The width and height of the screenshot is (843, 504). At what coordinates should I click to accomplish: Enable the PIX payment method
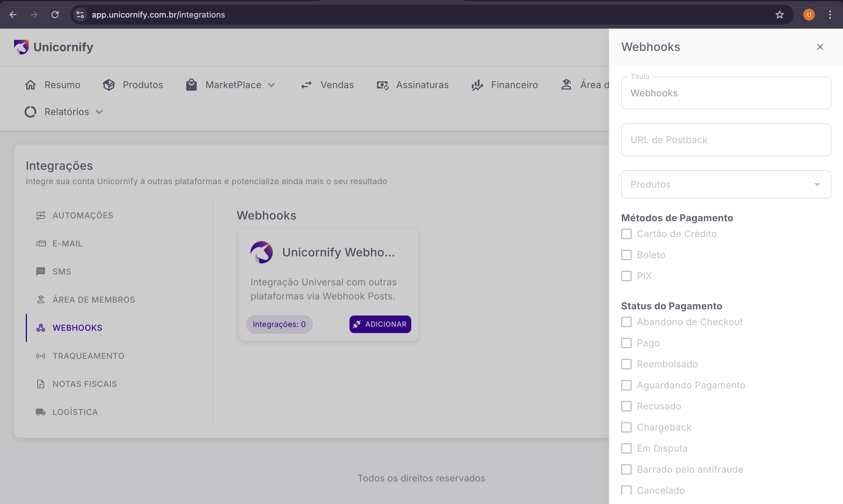(626, 275)
